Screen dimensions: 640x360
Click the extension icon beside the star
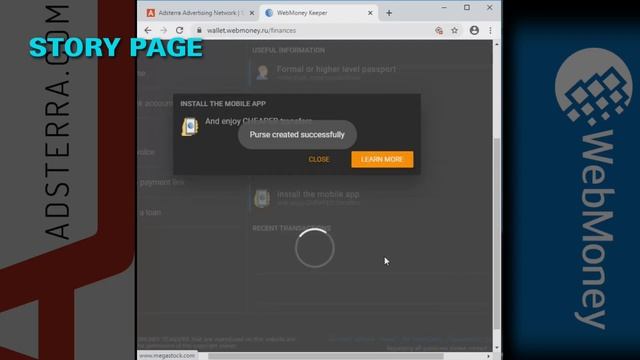tap(439, 30)
